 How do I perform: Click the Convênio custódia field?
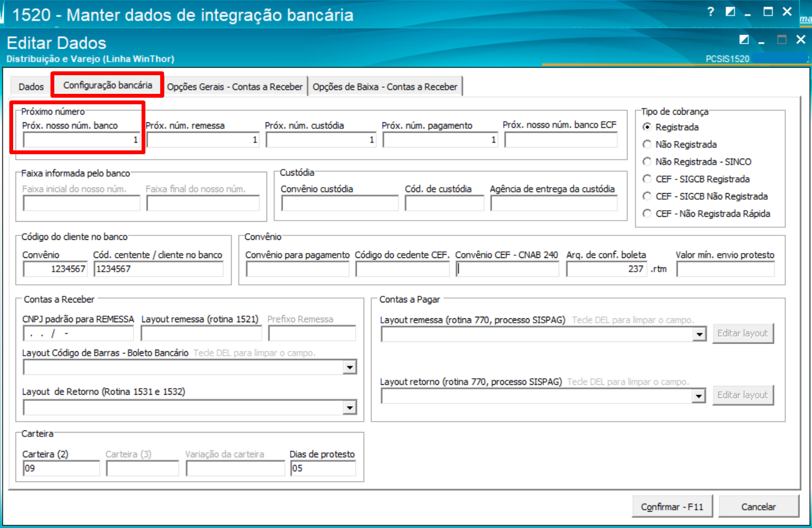(340, 203)
